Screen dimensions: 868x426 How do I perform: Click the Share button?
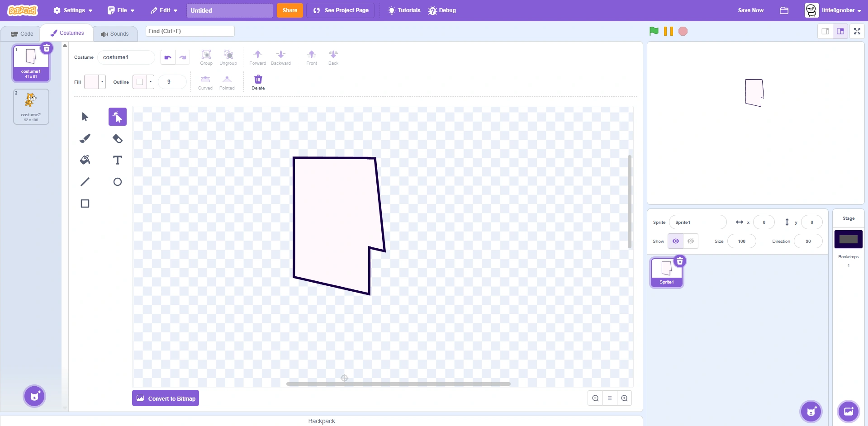tap(289, 10)
